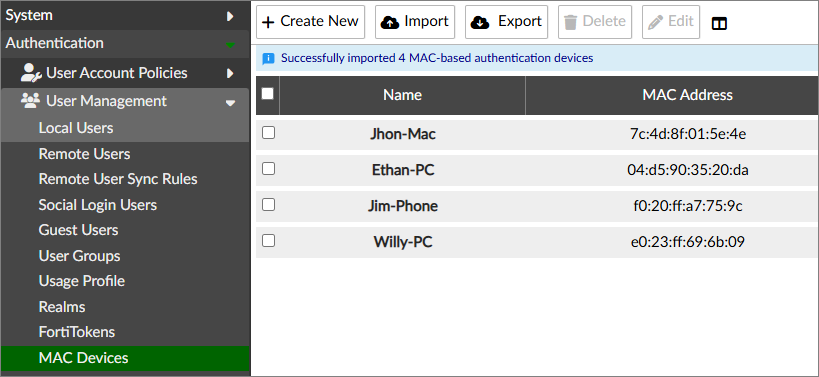This screenshot has width=819, height=377.
Task: Click MAC address 7c:4d:8f:01:5e:4e
Action: [688, 134]
